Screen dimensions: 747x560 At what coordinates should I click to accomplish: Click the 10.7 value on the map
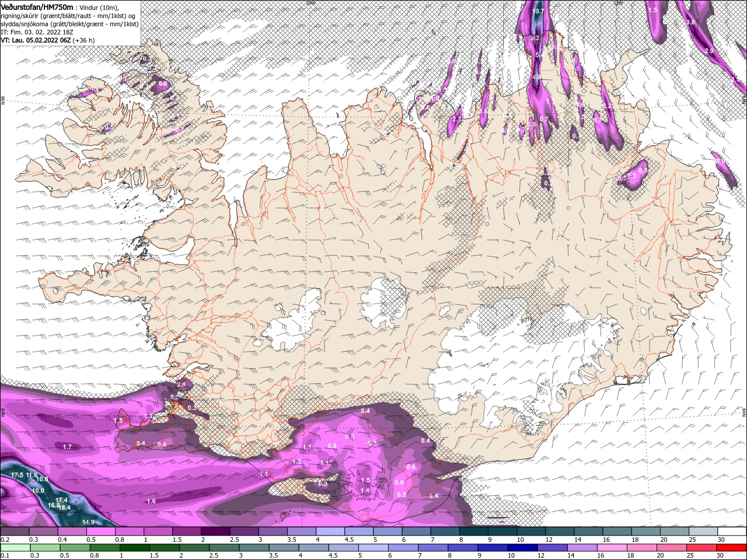pos(538,11)
